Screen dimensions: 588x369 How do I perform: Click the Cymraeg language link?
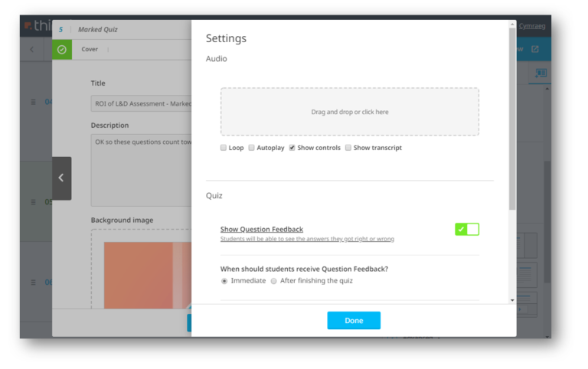point(532,26)
